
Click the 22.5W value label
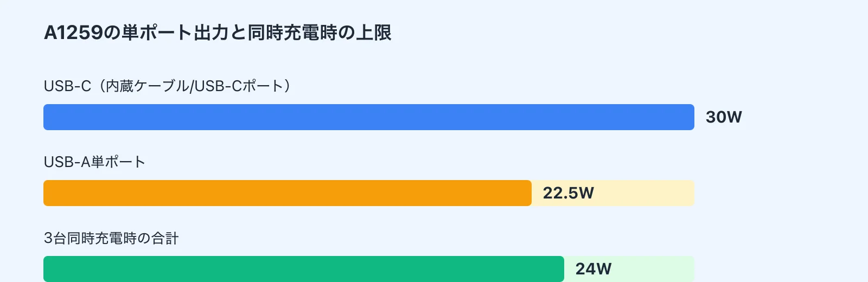pyautogui.click(x=568, y=193)
